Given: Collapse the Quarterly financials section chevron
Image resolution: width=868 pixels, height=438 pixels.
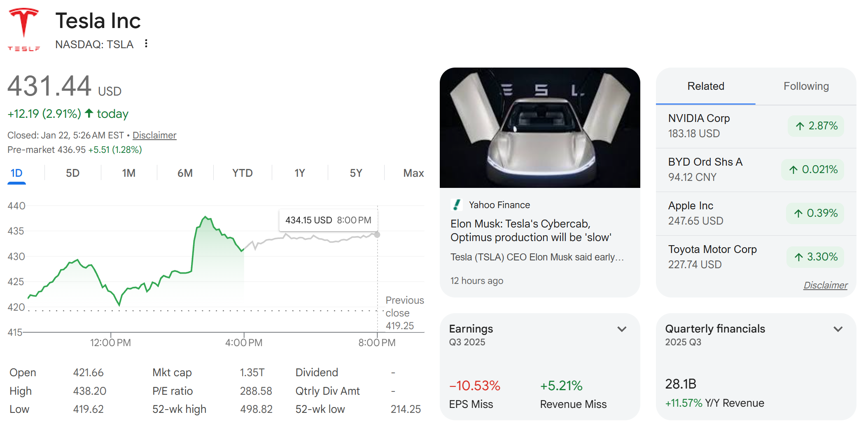Looking at the screenshot, I should pos(838,329).
